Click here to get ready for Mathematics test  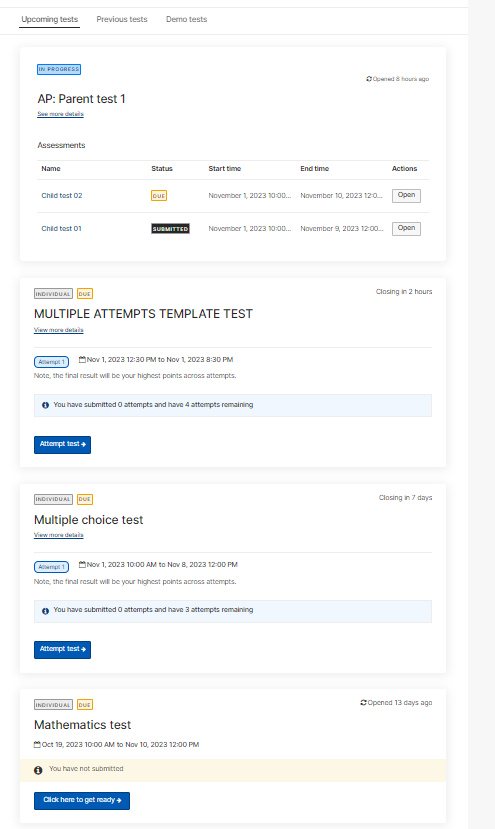[x=82, y=800]
